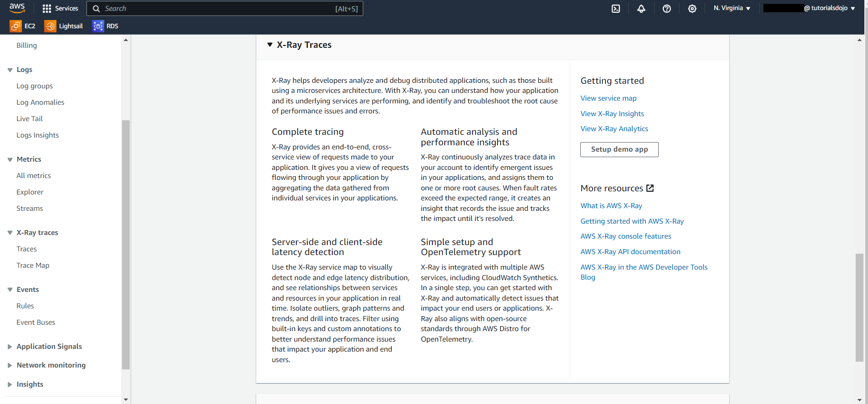Collapse the Events sidebar section
The image size is (868, 404).
click(x=10, y=290)
